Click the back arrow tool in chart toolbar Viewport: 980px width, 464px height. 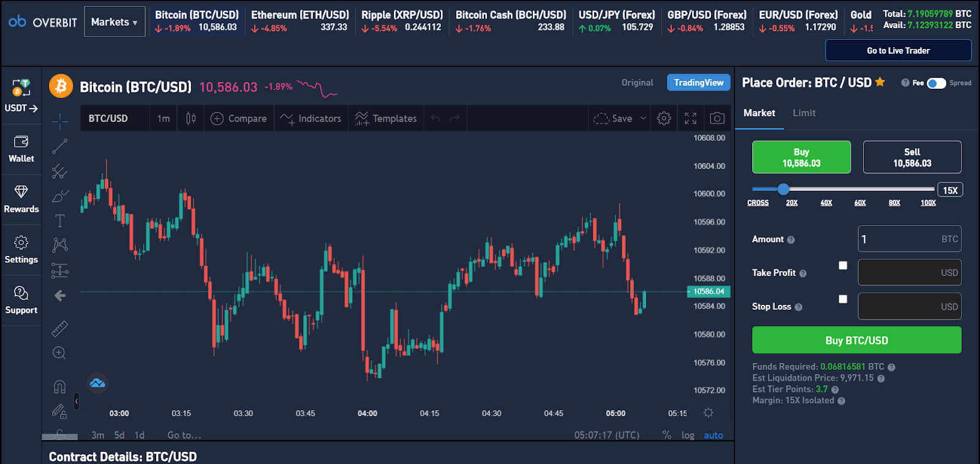pos(59,296)
